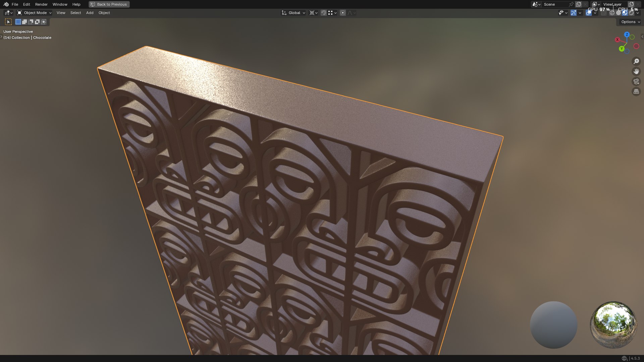Image resolution: width=644 pixels, height=362 pixels.
Task: Open the editor type dropdown
Action: click(8, 13)
